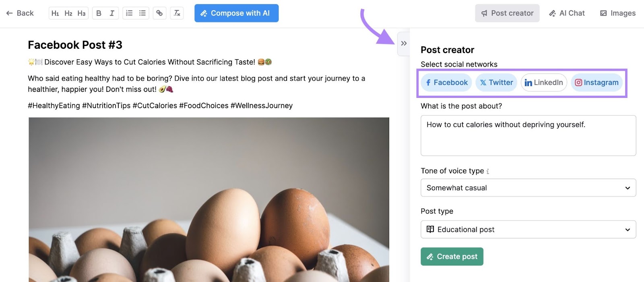Open the Images tab
644x282 pixels.
pos(617,13)
